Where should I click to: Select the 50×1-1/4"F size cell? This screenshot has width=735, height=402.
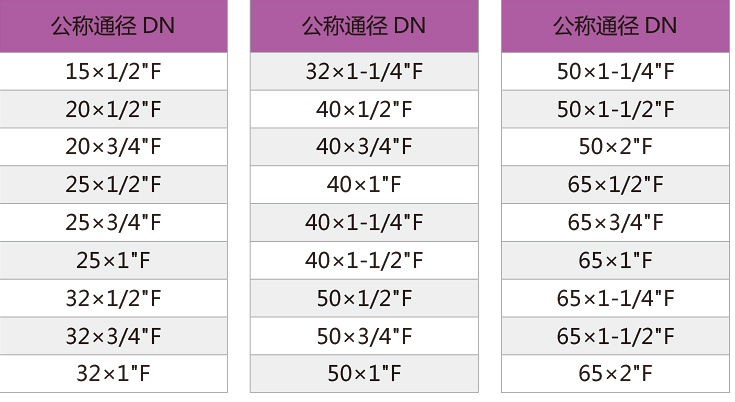click(x=615, y=71)
